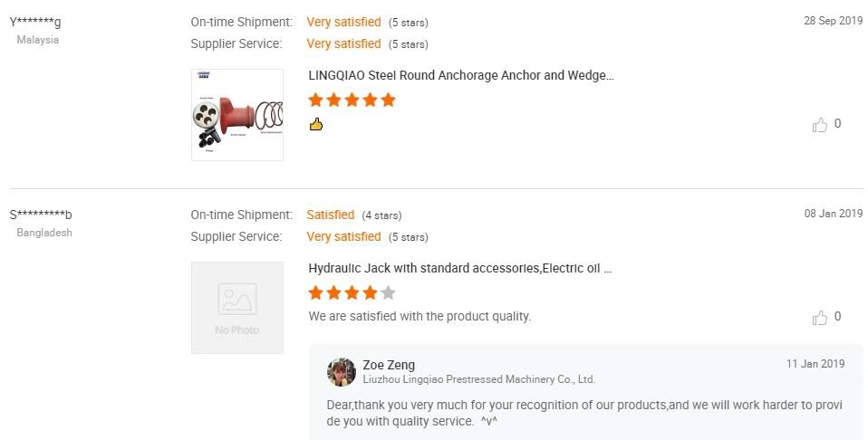The image size is (868, 440).
Task: Click the 28 Sep 2019 review date
Action: click(834, 21)
